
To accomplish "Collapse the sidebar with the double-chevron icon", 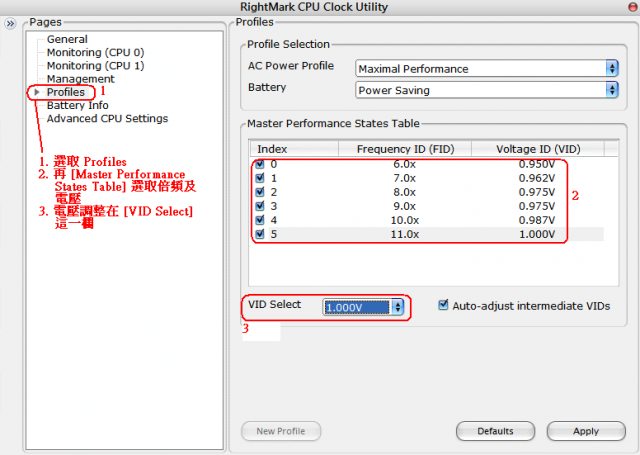I will coord(10,24).
